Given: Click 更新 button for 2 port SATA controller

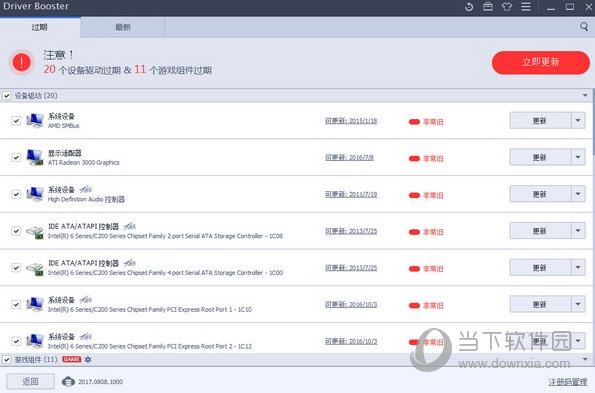Looking at the screenshot, I should 540,231.
